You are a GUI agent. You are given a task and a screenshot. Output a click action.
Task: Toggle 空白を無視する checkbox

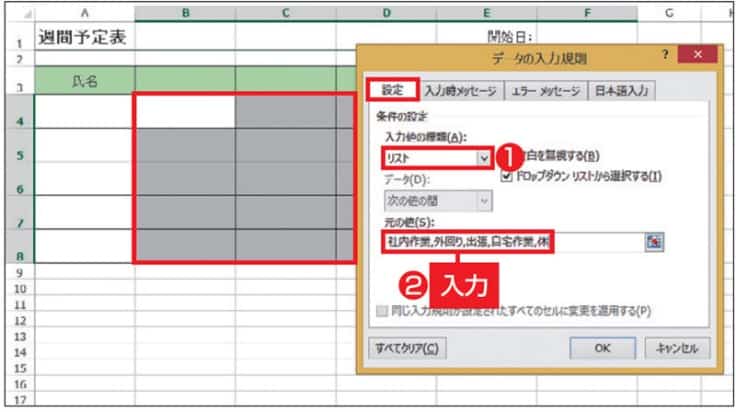(507, 157)
